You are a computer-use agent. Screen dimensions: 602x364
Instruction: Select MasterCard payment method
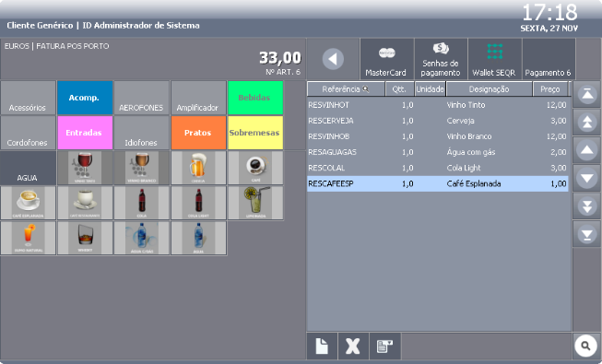click(x=386, y=59)
